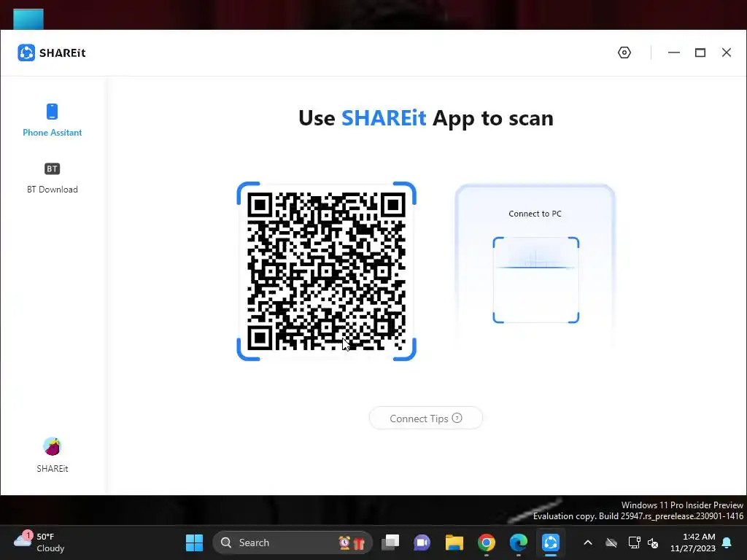Open SHAREit settings hexagon icon

pos(624,52)
